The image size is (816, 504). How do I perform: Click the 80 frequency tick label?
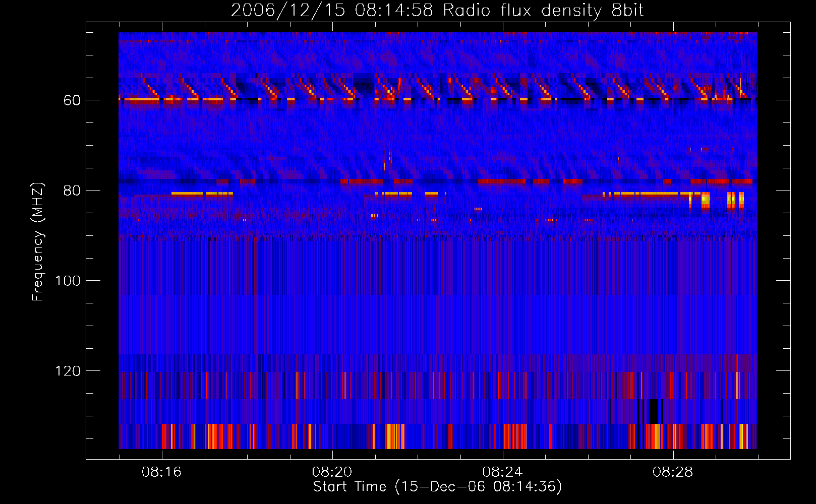coord(72,191)
